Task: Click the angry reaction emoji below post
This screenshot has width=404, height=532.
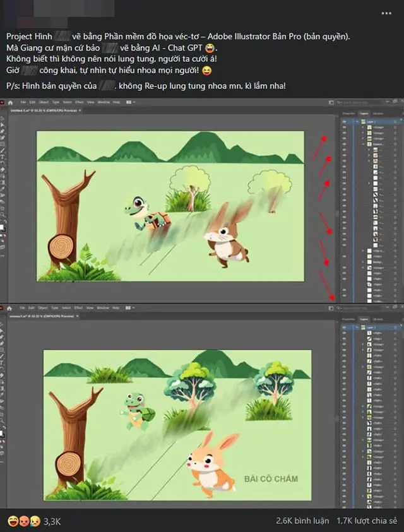Action: tap(24, 521)
